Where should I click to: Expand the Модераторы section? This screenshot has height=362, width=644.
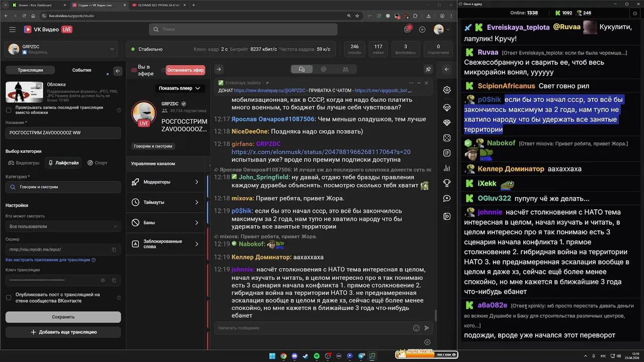click(166, 182)
